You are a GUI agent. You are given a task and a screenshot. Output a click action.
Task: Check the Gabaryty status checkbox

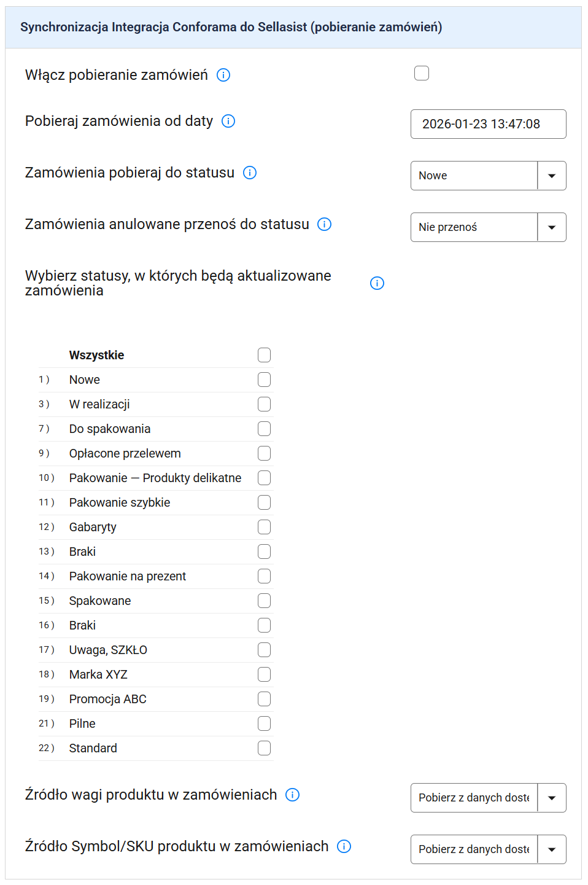click(265, 527)
